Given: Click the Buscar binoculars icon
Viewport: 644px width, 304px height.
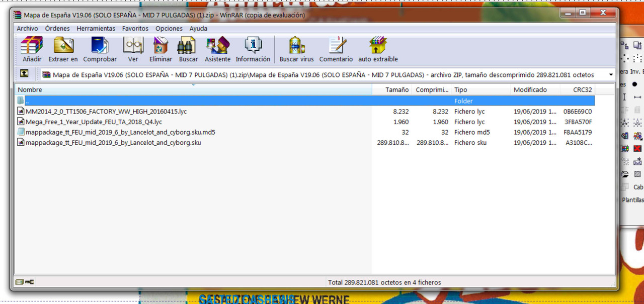Looking at the screenshot, I should pyautogui.click(x=187, y=46).
